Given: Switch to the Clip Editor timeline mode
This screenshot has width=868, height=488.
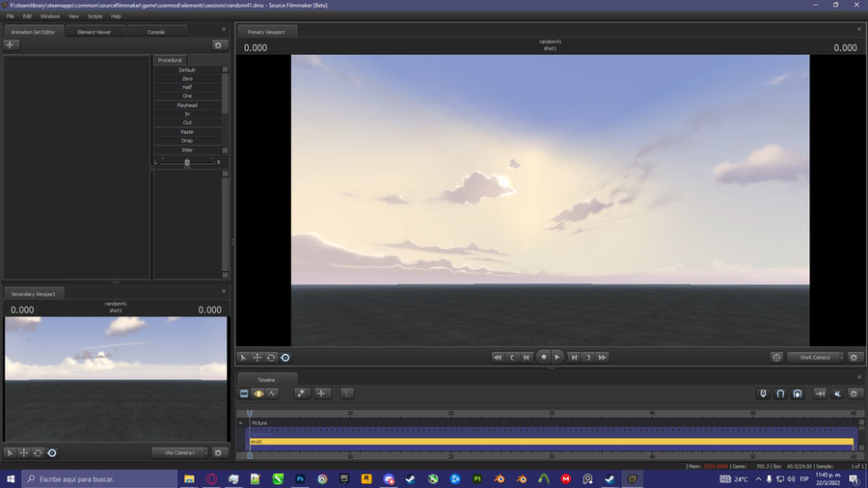Looking at the screenshot, I should coord(244,393).
